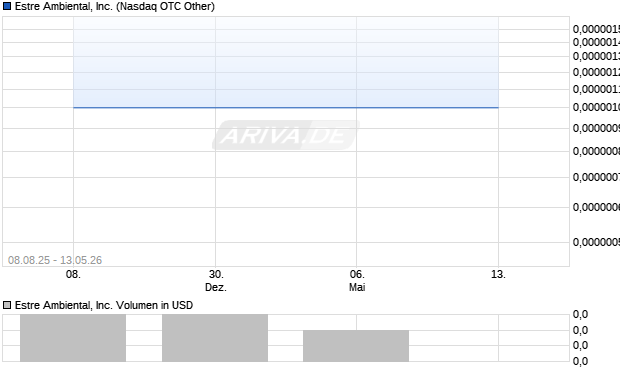Click the date range text '08.08.25 - 13.05.26'
The image size is (620, 371).
tap(55, 260)
